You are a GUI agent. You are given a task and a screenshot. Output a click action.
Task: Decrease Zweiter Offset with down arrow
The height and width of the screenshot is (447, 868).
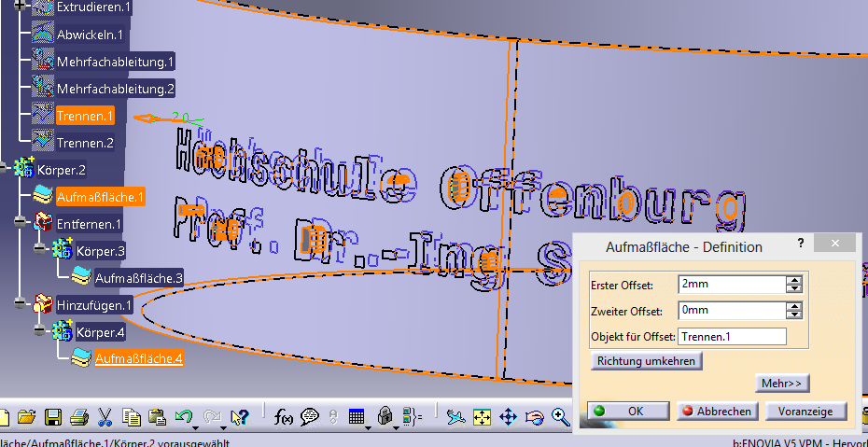(x=794, y=314)
